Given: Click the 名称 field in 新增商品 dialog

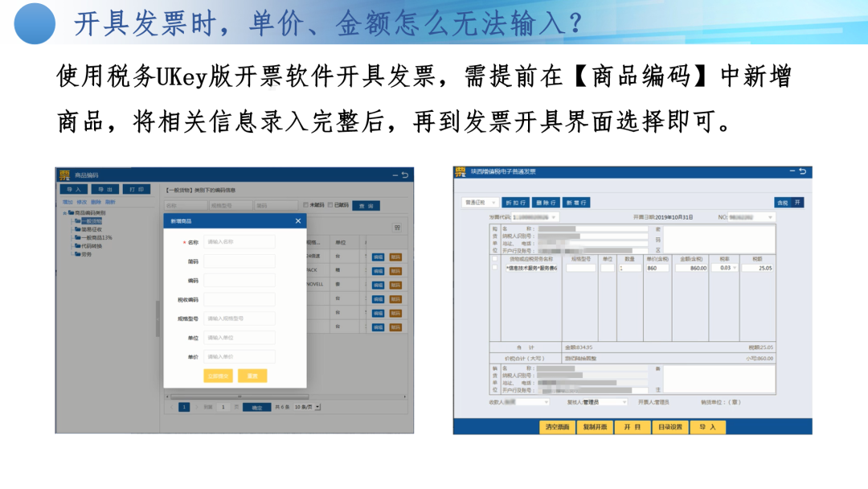Looking at the screenshot, I should [240, 242].
